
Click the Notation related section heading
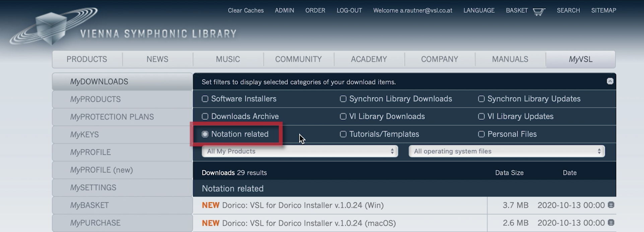pos(233,188)
